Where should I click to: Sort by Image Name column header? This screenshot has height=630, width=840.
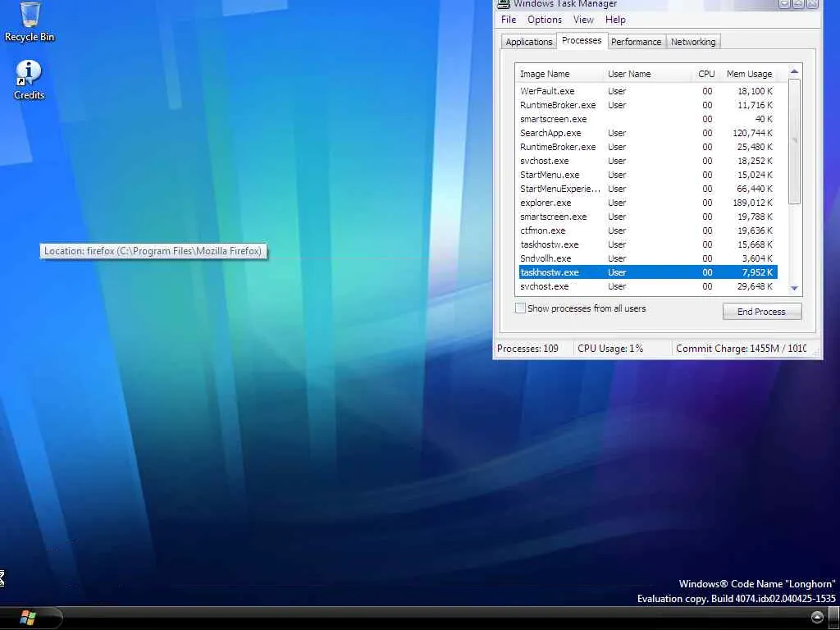tap(559, 74)
